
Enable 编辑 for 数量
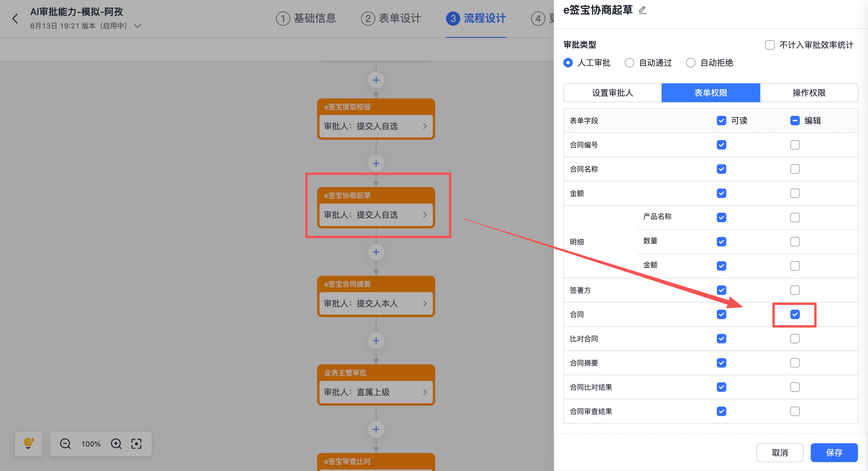795,242
